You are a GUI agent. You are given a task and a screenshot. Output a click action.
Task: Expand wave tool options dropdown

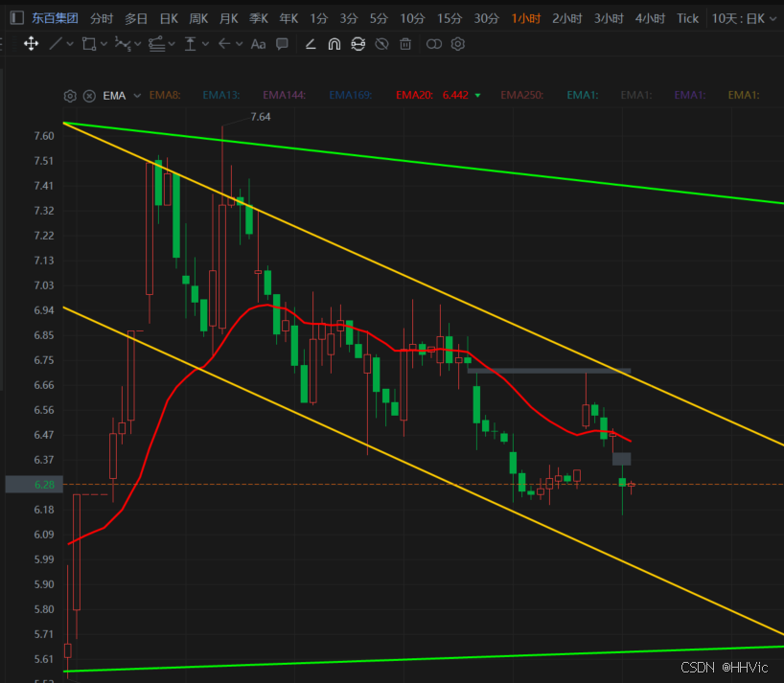[138, 44]
